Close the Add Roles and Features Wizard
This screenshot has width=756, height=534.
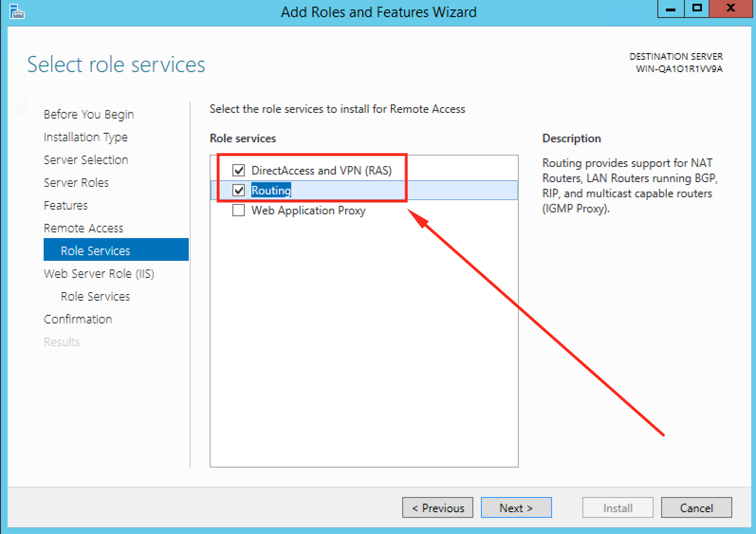[731, 9]
